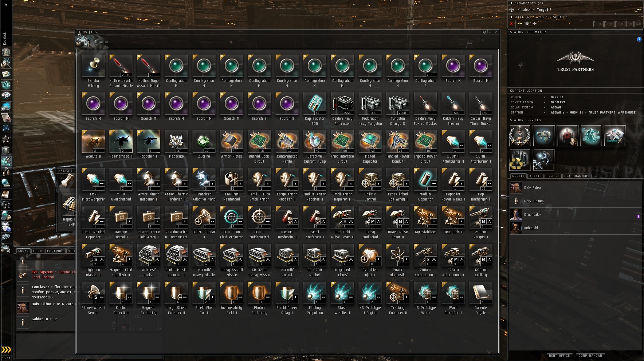Expand the Broadcasts section
This screenshot has width=644, height=361.
point(527,3)
